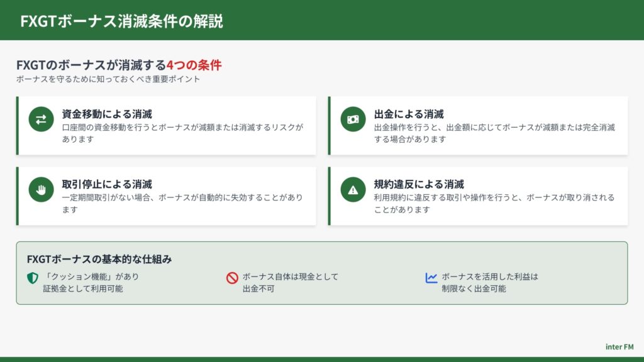Screen dimensions: 644x362
Task: Click the transfer arrows icon
Action: point(41,119)
